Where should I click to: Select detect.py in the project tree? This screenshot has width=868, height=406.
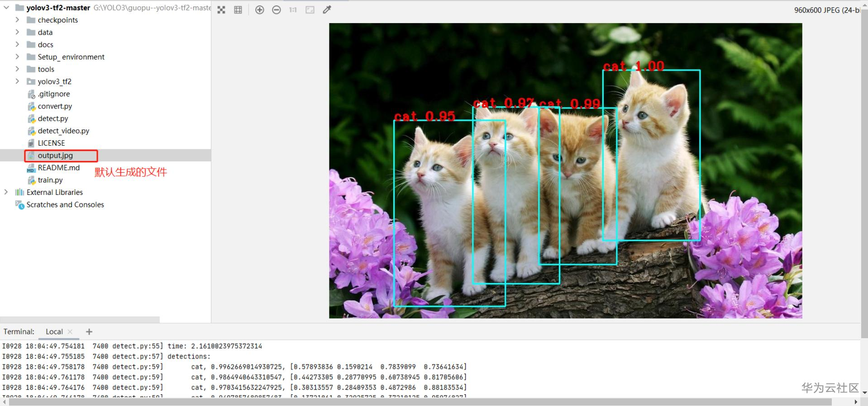tap(53, 118)
